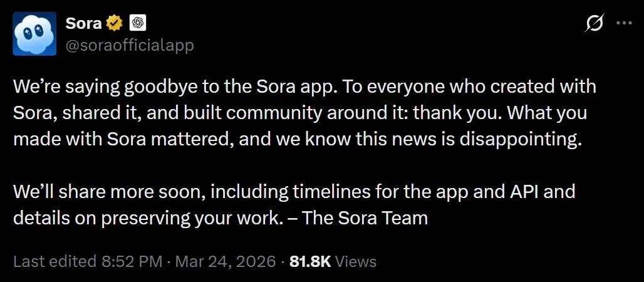
Task: Click the OpenAI affiliation badge icon
Action: (137, 24)
